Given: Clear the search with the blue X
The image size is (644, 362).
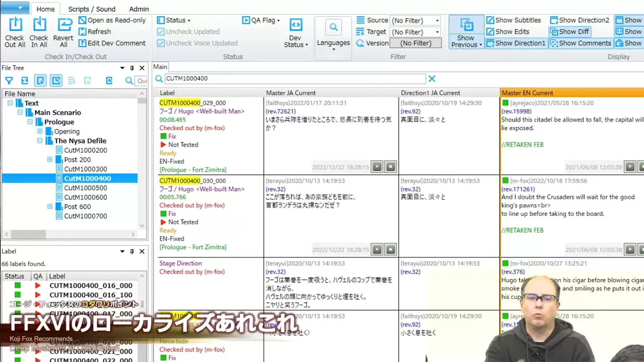Looking at the screenshot, I should tap(432, 79).
